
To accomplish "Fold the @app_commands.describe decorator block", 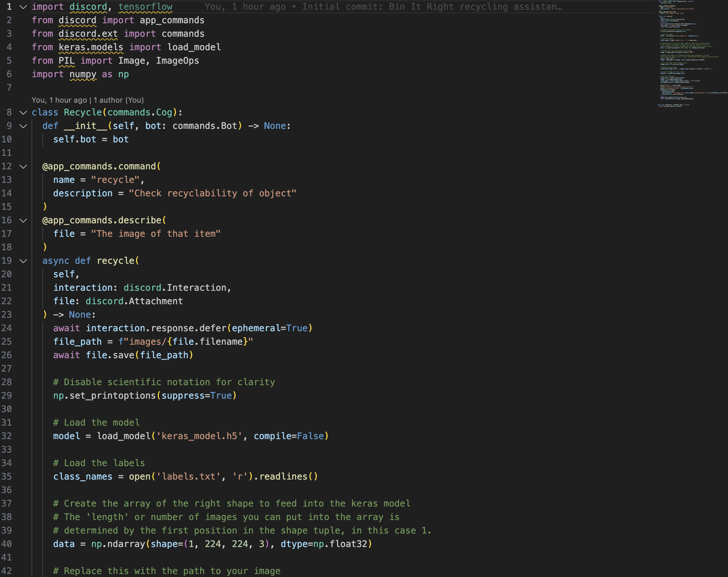I will 23,220.
